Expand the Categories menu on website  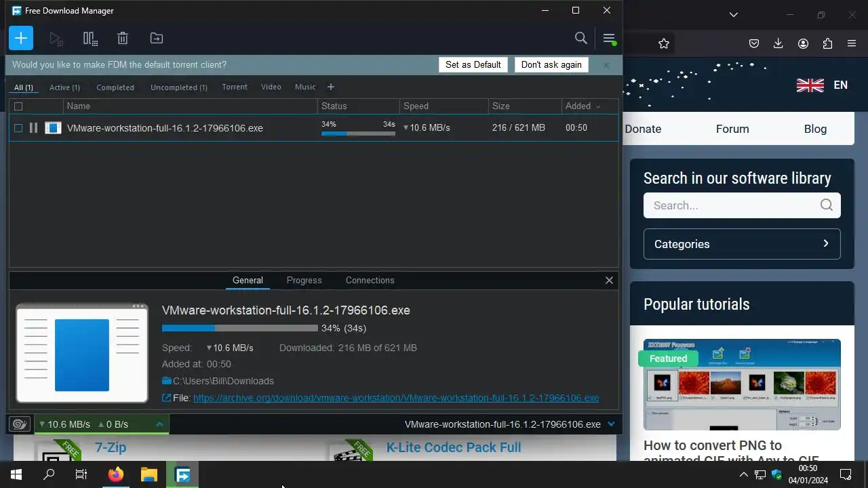pyautogui.click(x=742, y=244)
